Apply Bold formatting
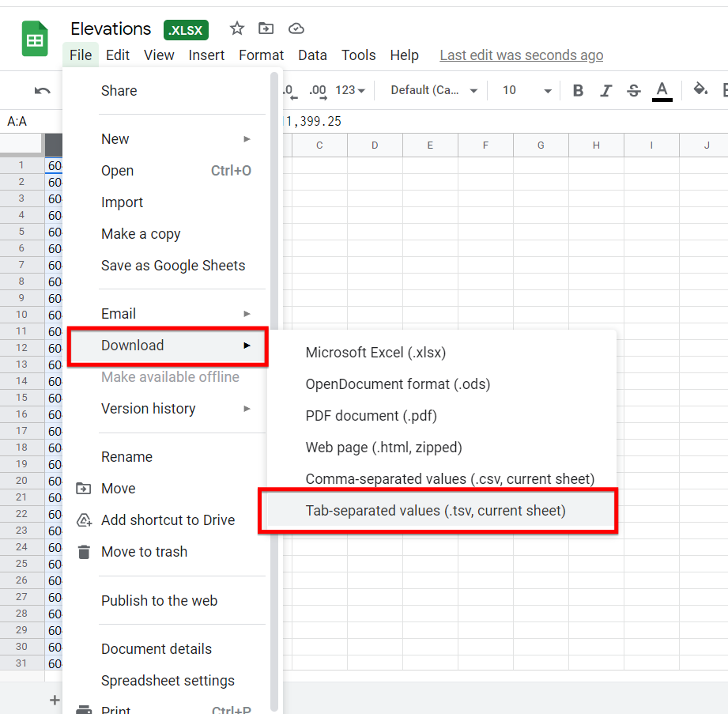The width and height of the screenshot is (728, 714). pos(578,91)
